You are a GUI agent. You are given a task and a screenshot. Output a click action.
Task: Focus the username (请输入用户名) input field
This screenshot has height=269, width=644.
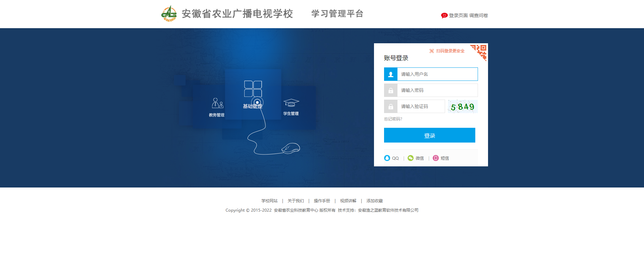pos(437,74)
